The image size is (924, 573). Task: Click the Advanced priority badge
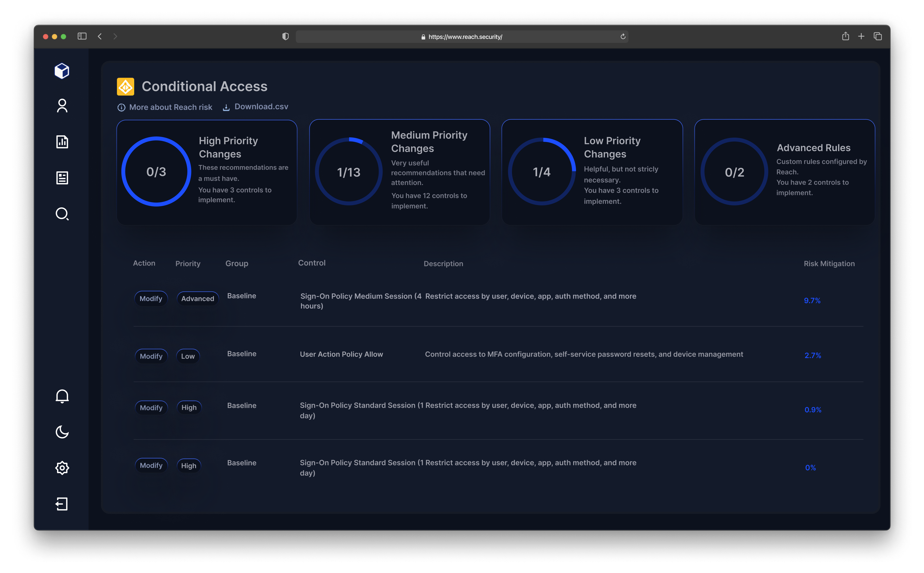(197, 298)
